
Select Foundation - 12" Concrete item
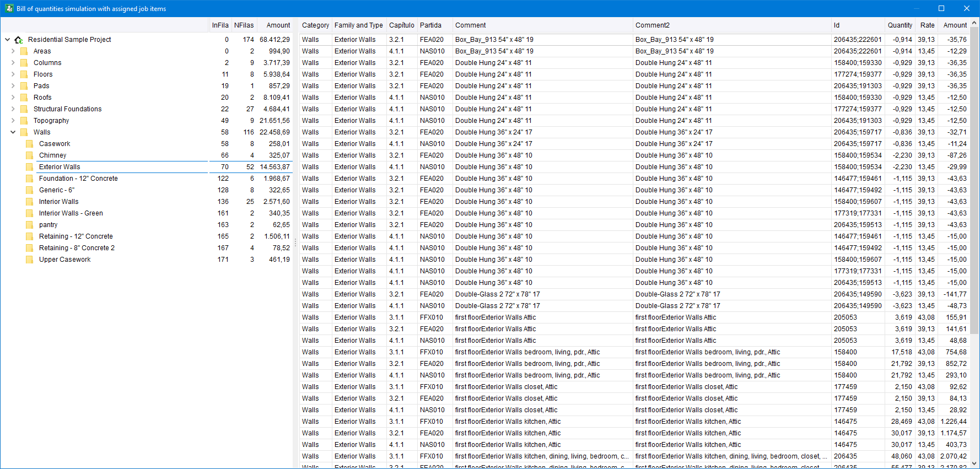pyautogui.click(x=78, y=179)
